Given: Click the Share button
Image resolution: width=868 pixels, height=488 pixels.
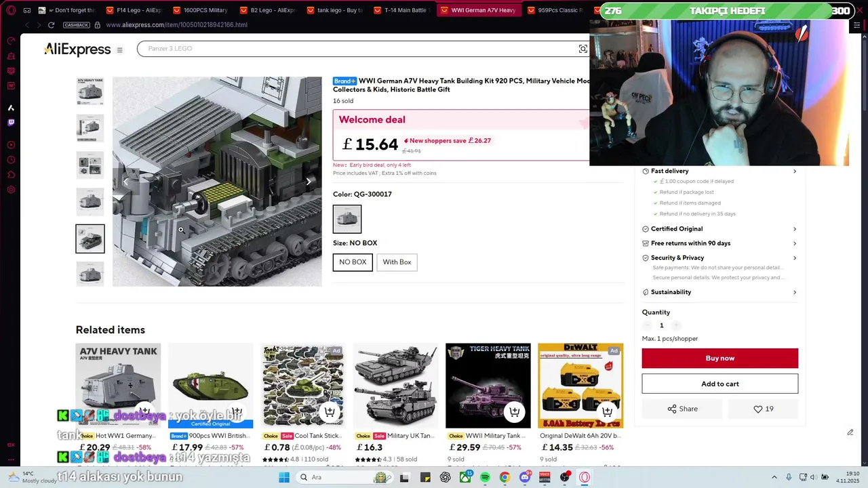Looking at the screenshot, I should [682, 409].
